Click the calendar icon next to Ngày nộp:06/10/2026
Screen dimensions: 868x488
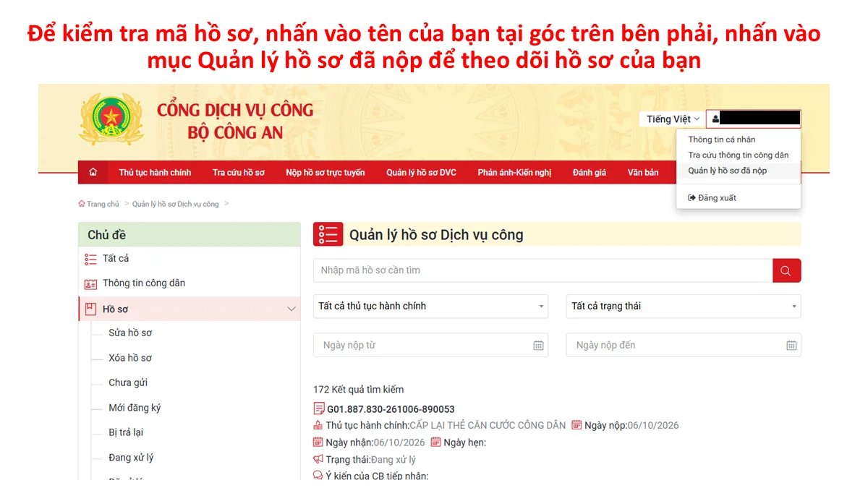pos(576,425)
